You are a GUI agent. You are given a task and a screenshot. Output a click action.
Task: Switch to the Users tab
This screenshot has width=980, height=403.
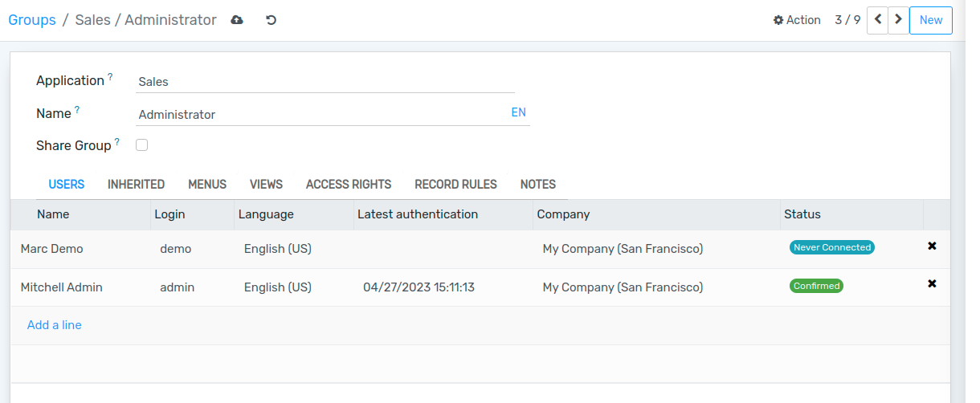click(67, 185)
